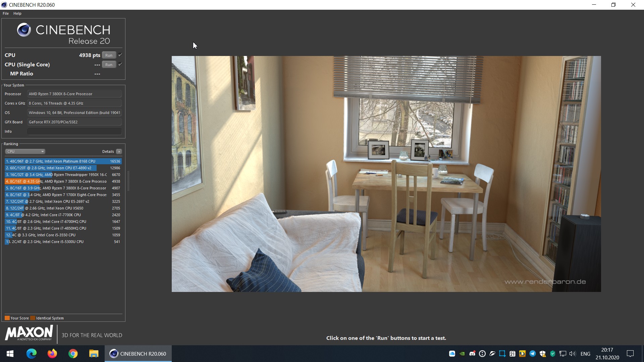Open the ENG input language switcher

coord(585,354)
